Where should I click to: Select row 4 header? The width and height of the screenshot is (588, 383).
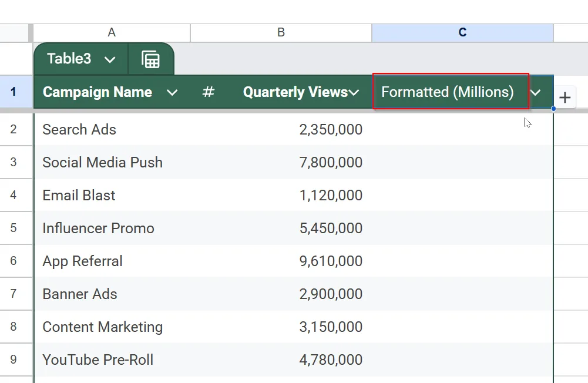[14, 195]
